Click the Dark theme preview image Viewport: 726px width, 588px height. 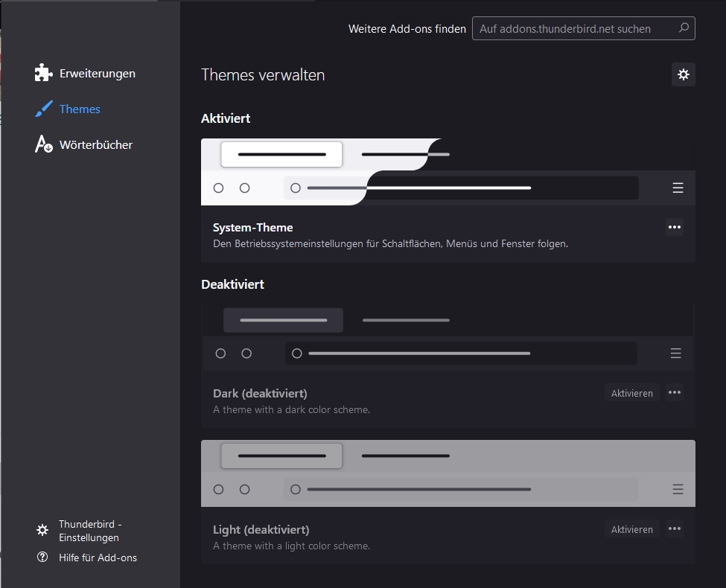(448, 337)
